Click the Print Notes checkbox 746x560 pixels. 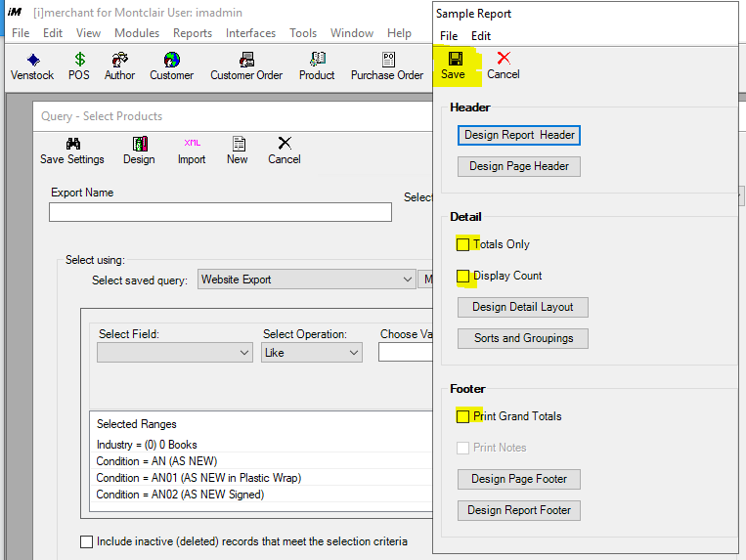462,448
